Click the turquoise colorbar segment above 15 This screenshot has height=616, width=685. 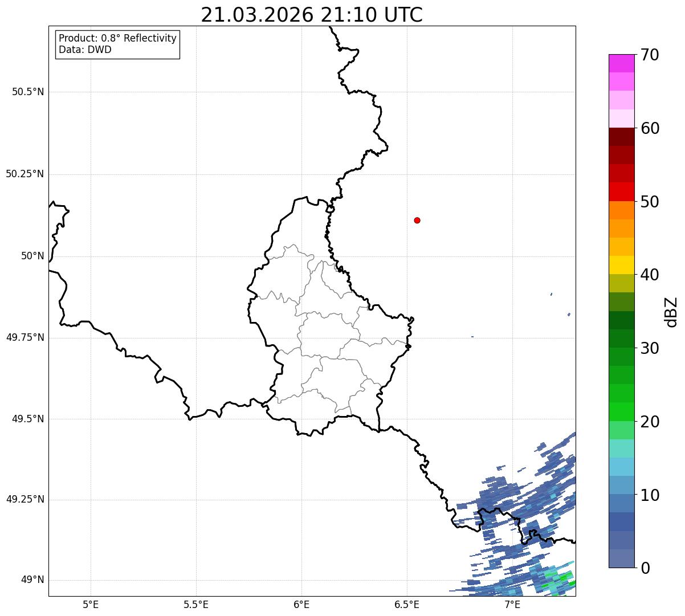621,448
